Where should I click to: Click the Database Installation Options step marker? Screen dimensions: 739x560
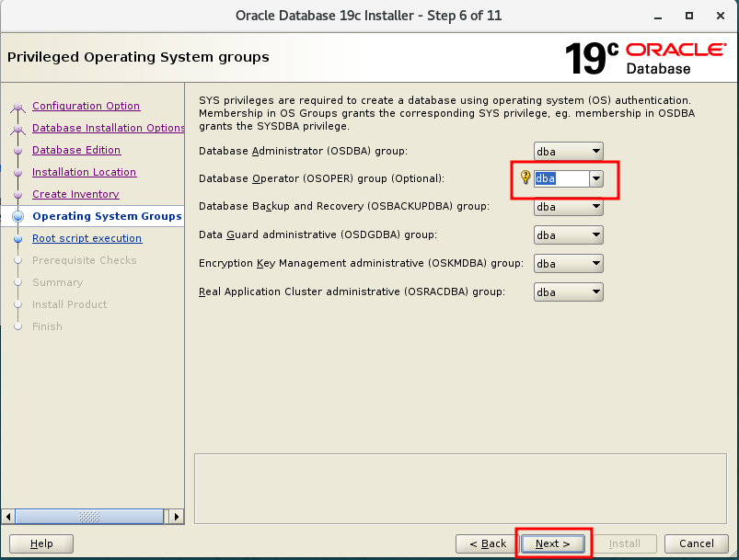pos(17,129)
